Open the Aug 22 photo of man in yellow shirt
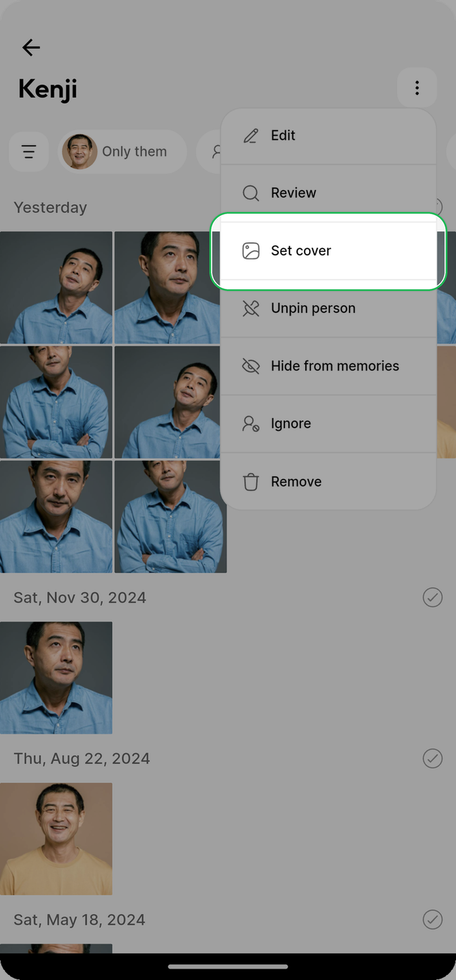Image resolution: width=456 pixels, height=980 pixels. [56, 839]
